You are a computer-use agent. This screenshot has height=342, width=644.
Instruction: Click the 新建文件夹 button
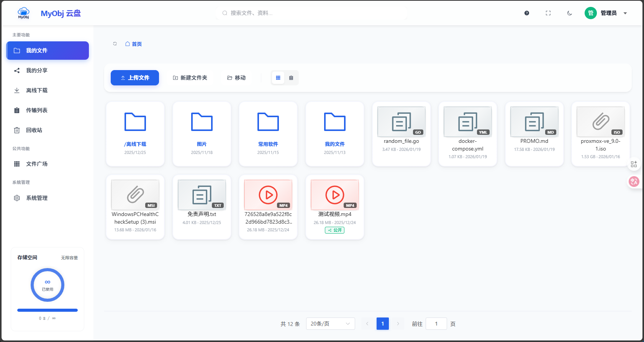(190, 78)
